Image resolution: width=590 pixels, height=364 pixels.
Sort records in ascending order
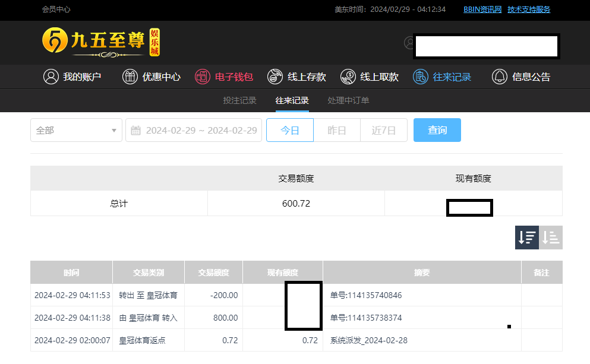(551, 238)
